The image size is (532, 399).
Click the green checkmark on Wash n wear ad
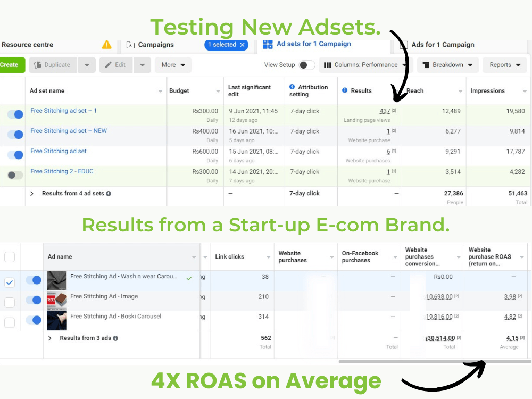189,278
